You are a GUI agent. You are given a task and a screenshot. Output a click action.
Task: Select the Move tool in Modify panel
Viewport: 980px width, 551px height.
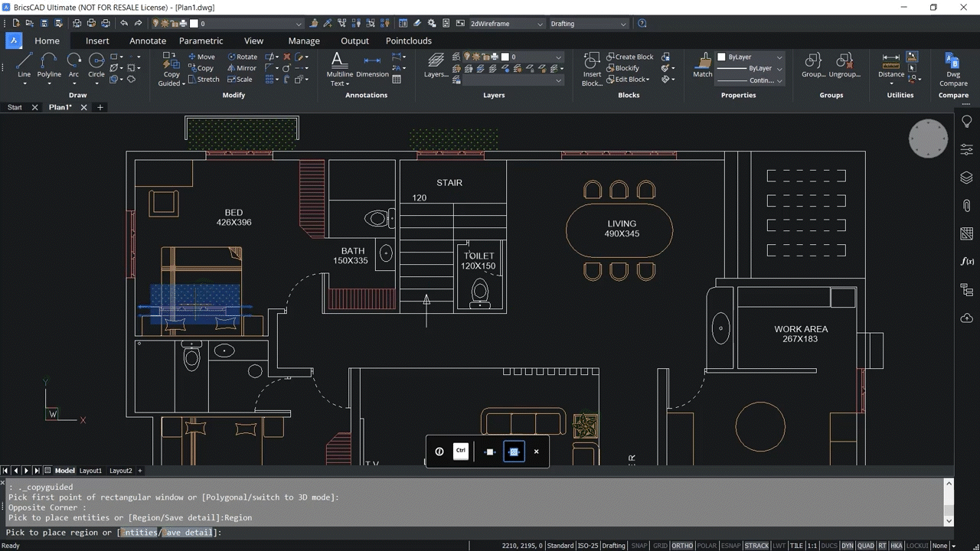(201, 56)
